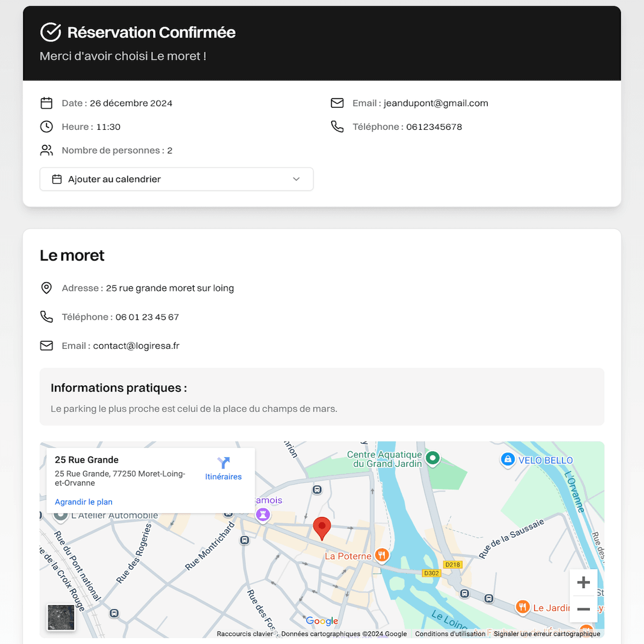Click the red map marker pin
Screen dimensions: 644x644
pos(322,528)
